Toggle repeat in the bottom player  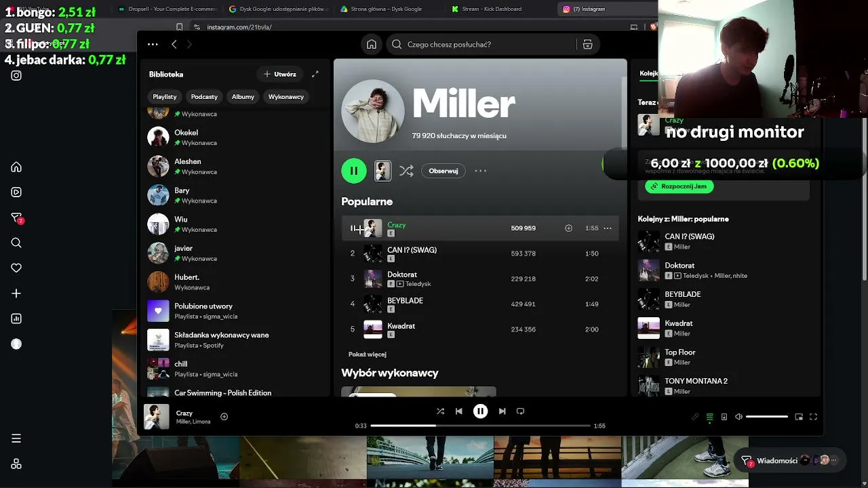521,411
